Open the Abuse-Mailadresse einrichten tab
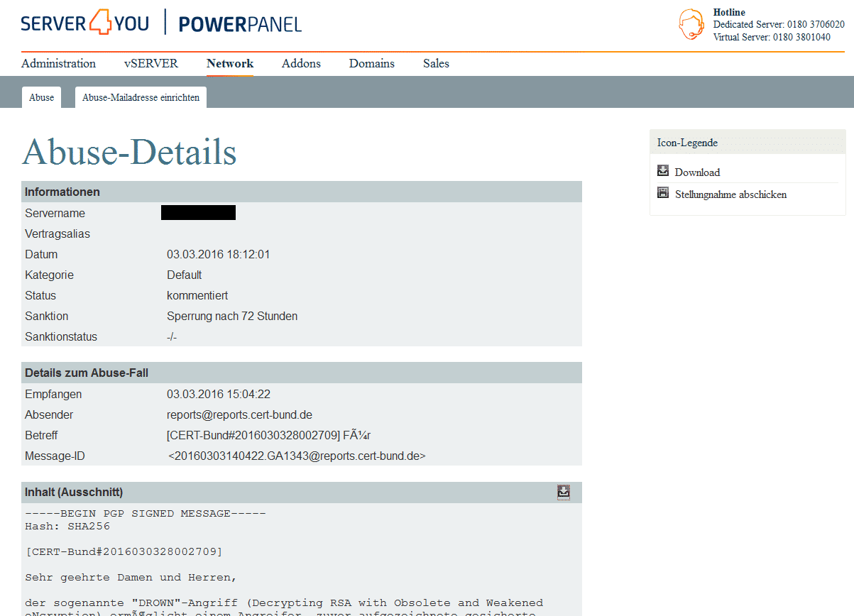 [x=141, y=97]
